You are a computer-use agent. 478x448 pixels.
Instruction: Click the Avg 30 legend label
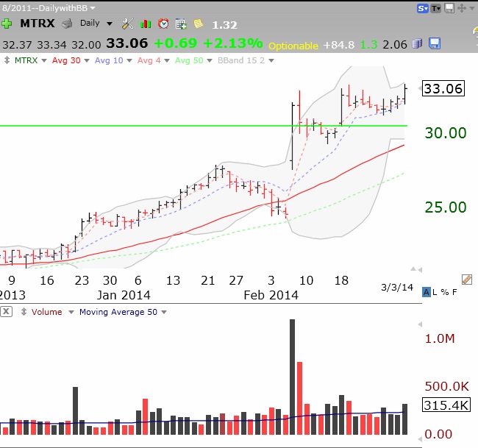pyautogui.click(x=66, y=60)
